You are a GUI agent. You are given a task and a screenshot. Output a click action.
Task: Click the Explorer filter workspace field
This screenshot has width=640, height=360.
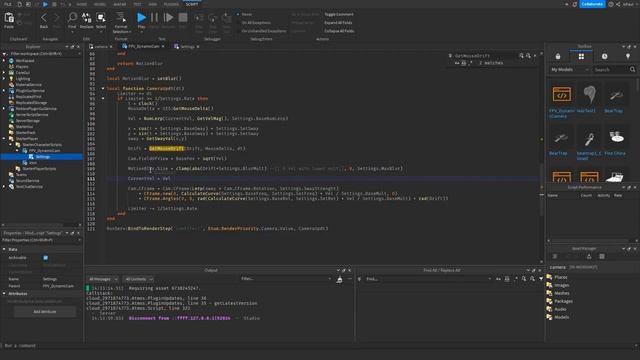(x=41, y=54)
